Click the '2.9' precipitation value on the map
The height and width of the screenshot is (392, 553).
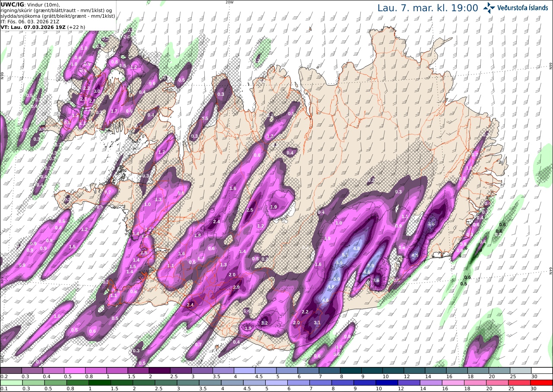(236, 287)
